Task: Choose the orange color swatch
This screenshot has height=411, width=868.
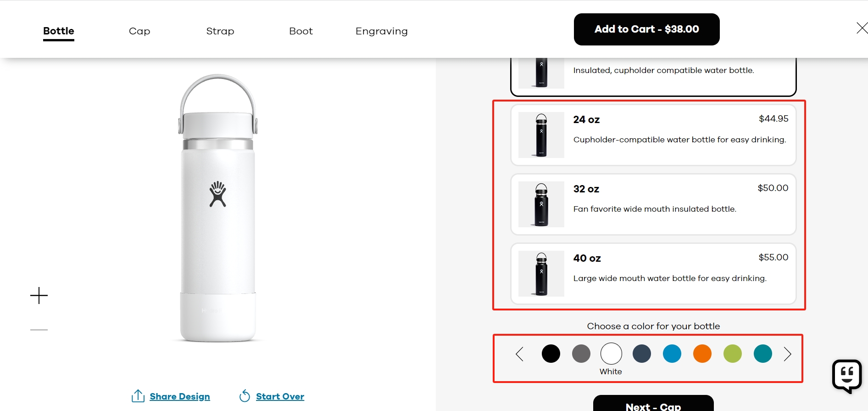Action: 702,354
